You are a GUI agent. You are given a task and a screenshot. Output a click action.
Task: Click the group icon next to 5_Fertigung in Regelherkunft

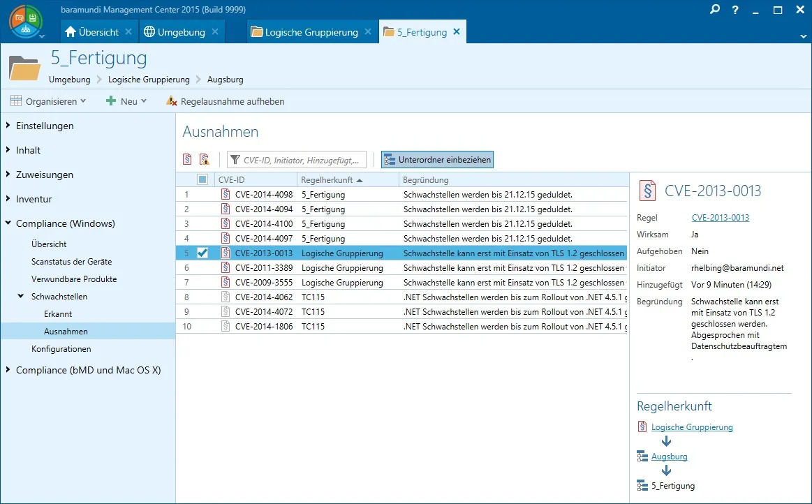click(642, 485)
